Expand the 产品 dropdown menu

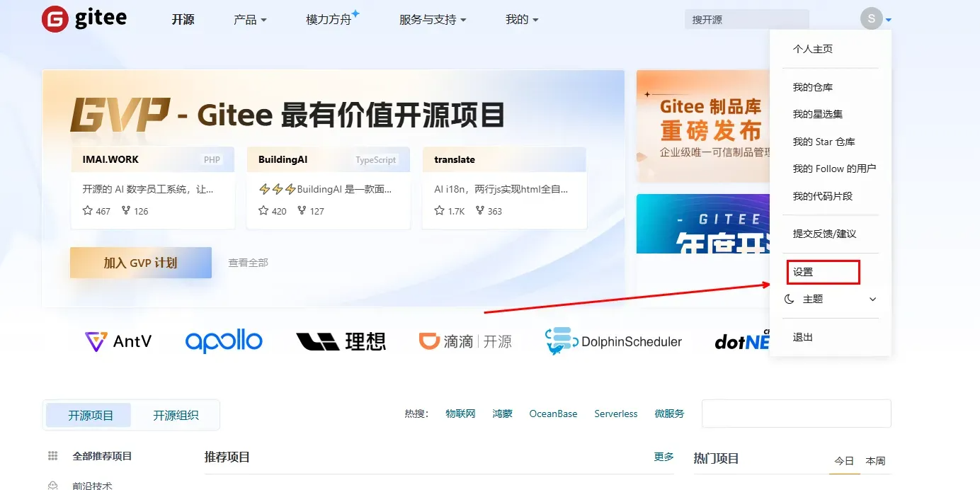click(250, 20)
